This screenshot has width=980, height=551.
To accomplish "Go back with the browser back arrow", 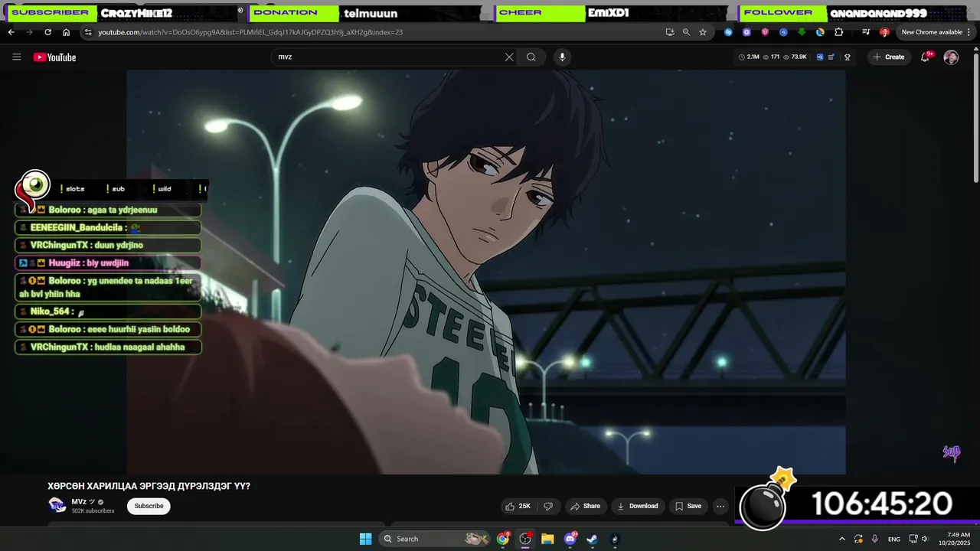I will point(11,32).
